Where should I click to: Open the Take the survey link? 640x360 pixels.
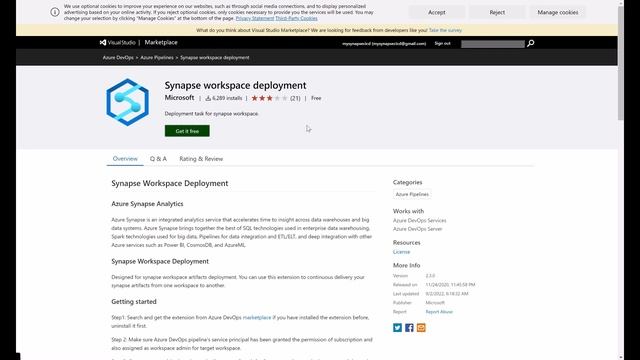tap(445, 30)
